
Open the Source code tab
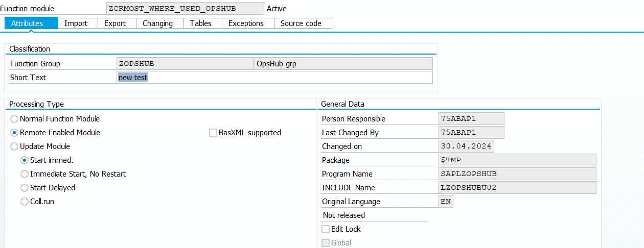(x=301, y=23)
